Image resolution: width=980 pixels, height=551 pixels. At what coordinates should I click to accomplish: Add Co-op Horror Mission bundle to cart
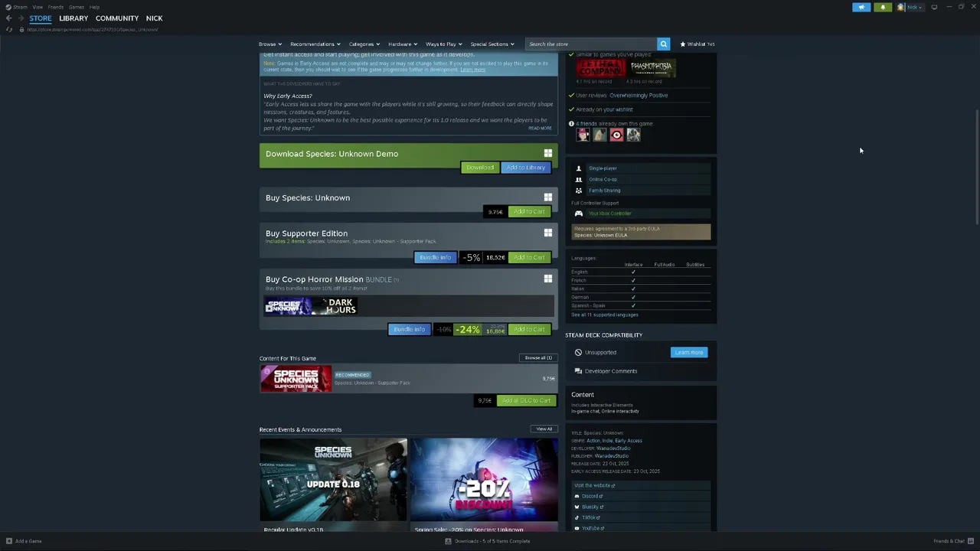[x=529, y=330]
